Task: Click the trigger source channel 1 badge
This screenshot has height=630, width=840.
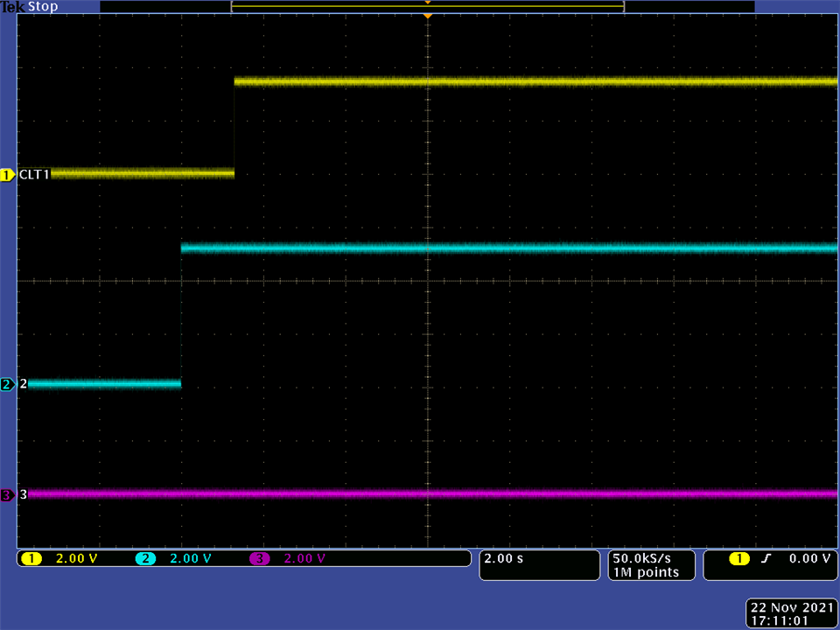Action: point(739,559)
